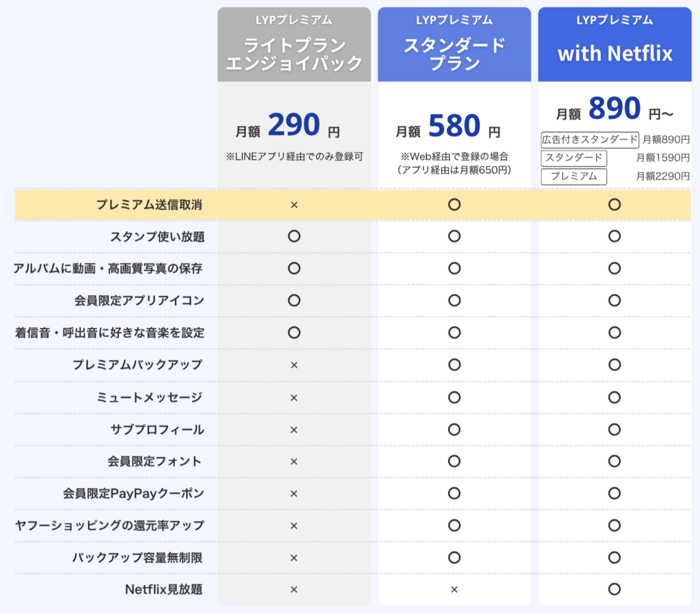Click the with Netflix plan header
700x613 pixels.
coord(615,45)
